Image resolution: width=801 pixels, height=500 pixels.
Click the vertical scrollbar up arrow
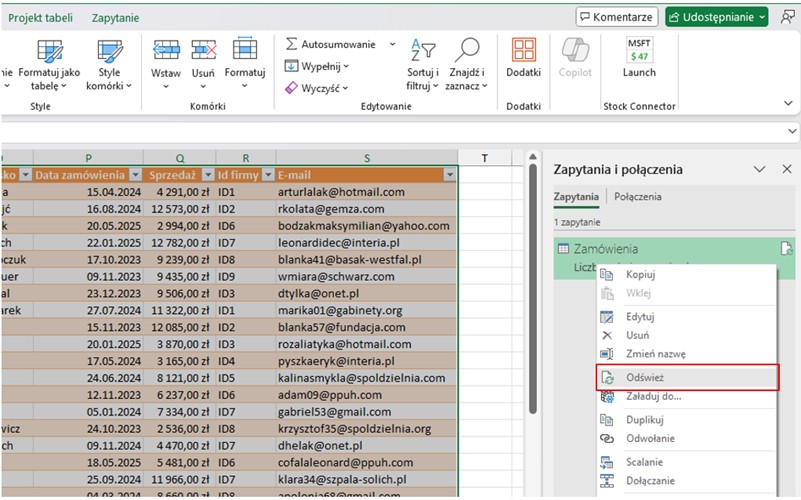pyautogui.click(x=532, y=157)
